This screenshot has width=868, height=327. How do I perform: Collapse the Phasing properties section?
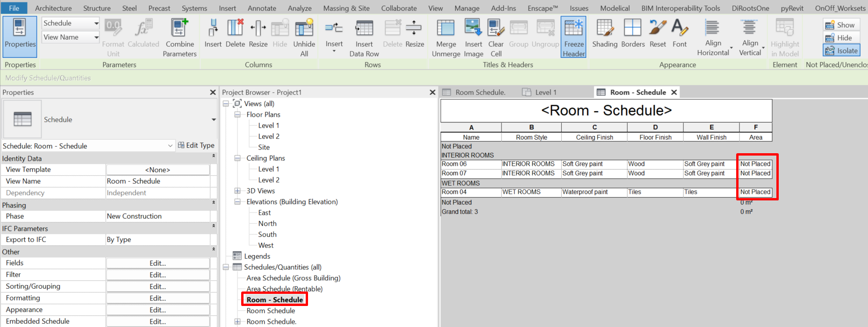tap(214, 203)
